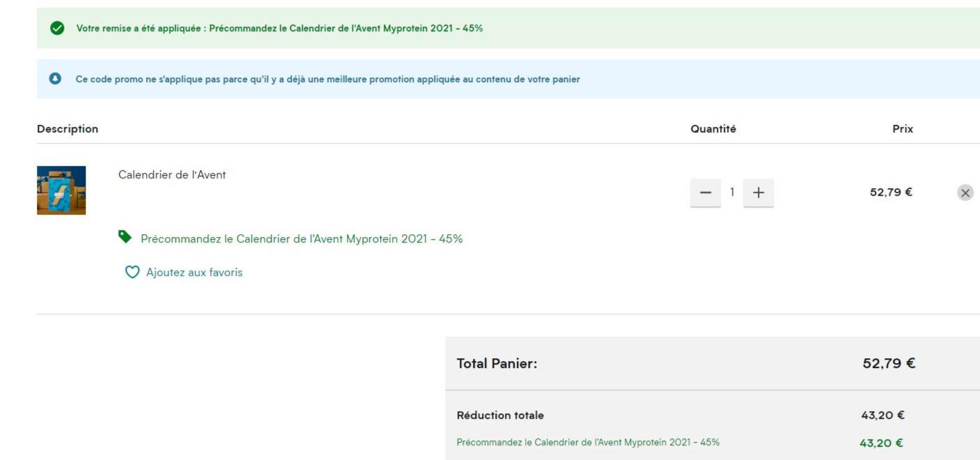Screen dimensions: 980x460
Task: Click the black Réduction totale 43,20 € amount
Action: pyautogui.click(x=882, y=415)
